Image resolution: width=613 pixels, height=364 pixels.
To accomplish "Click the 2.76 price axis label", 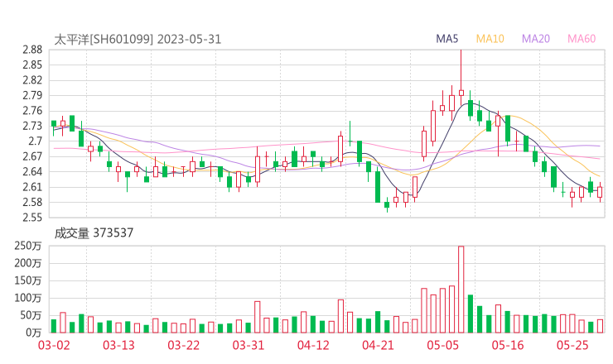I will 32,111.
